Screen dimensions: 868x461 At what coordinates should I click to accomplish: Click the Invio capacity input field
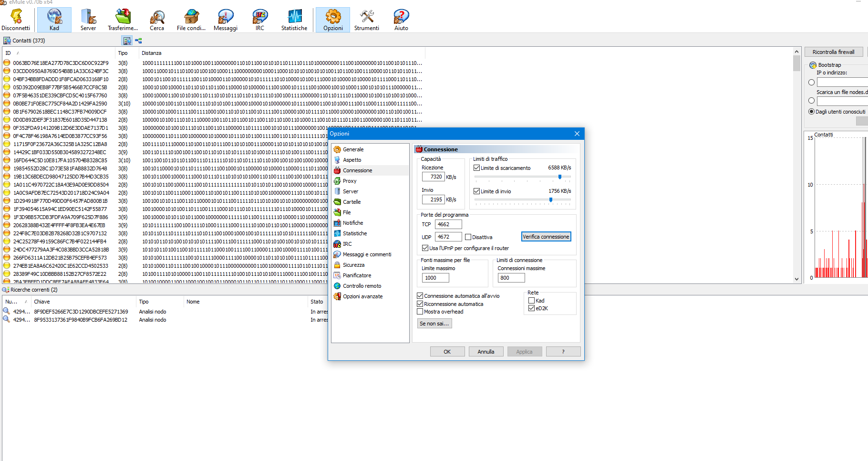pyautogui.click(x=433, y=199)
